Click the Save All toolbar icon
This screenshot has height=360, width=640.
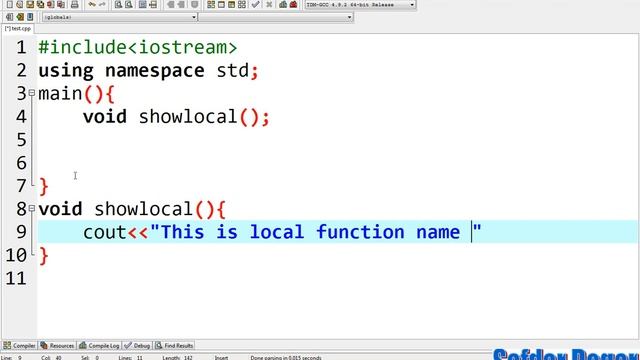click(x=40, y=4)
